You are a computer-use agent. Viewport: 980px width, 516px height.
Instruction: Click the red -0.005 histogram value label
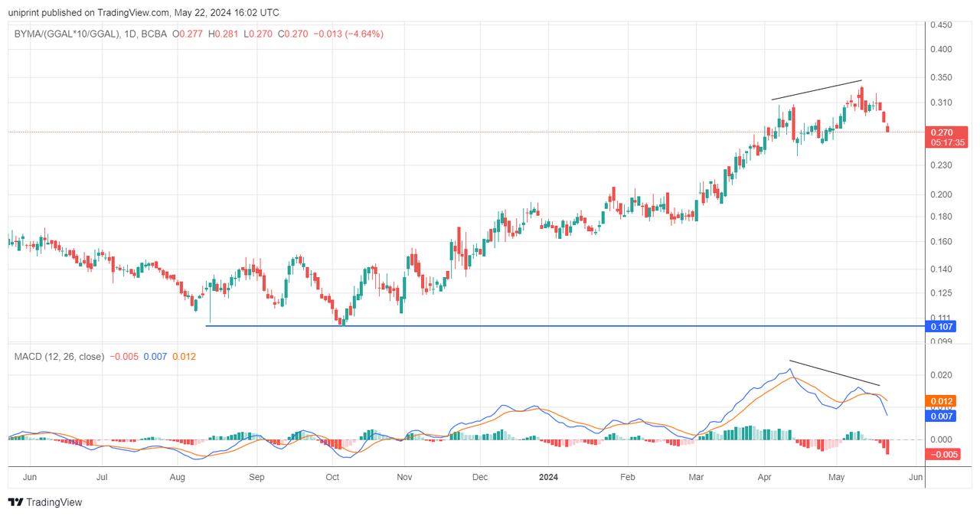(x=943, y=455)
